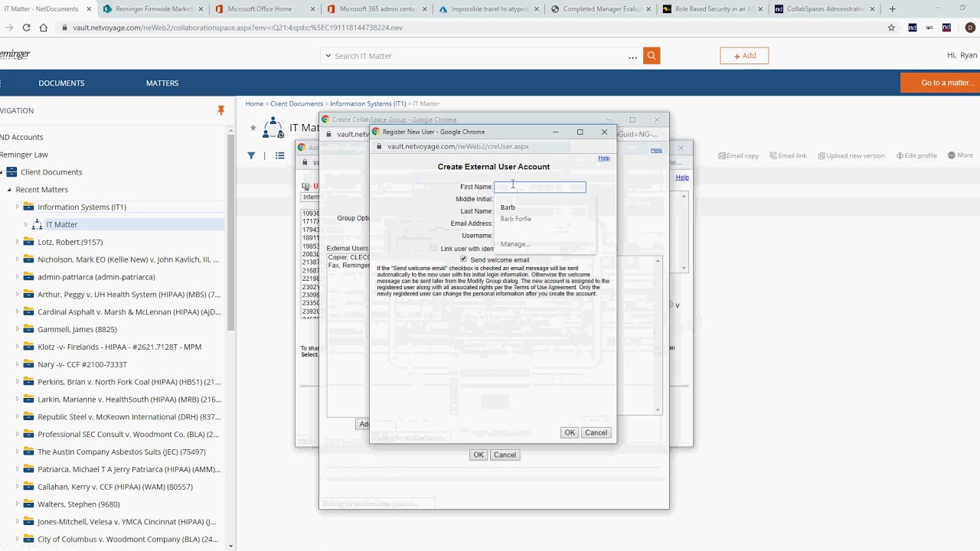The width and height of the screenshot is (980, 551).
Task: Toggle Link user with identity checkbox
Action: 433,248
